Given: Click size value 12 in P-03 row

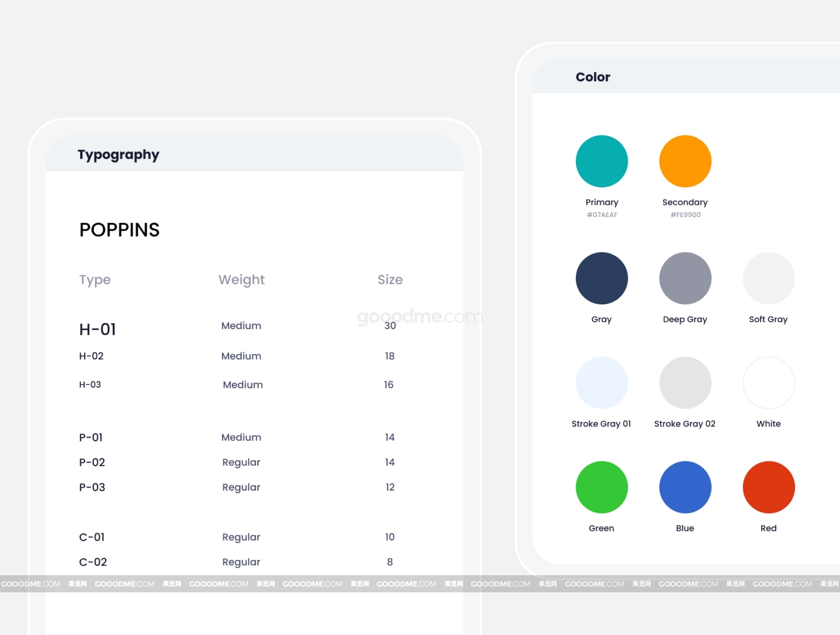Looking at the screenshot, I should pos(390,487).
